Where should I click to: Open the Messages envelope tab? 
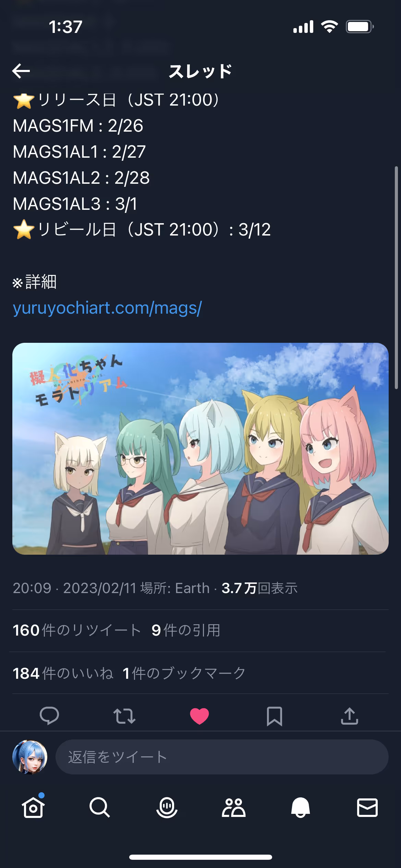[367, 807]
